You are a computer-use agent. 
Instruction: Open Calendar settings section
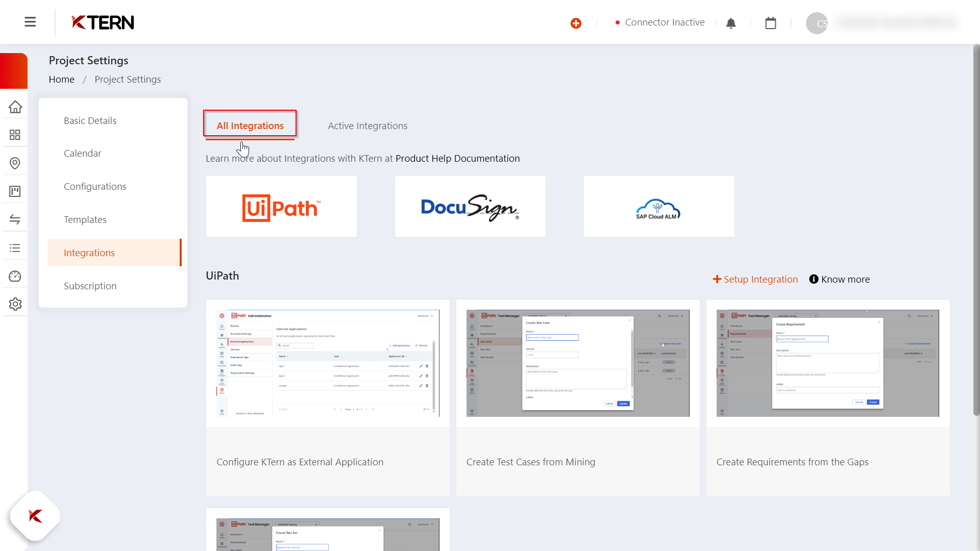[82, 153]
